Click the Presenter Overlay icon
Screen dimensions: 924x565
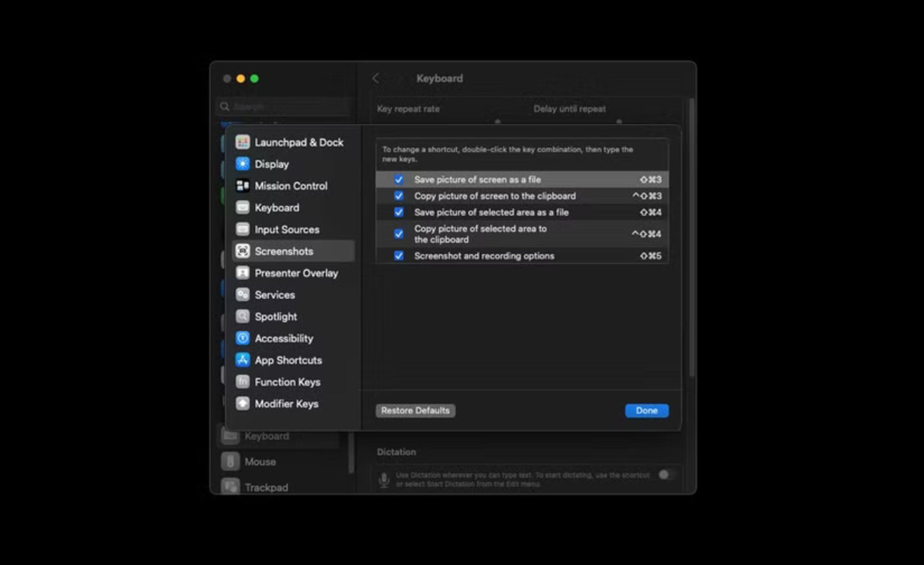point(243,273)
